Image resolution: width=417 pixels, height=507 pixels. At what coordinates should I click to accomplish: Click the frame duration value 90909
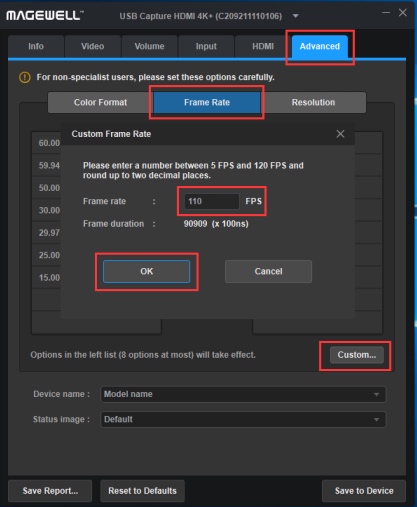[195, 224]
